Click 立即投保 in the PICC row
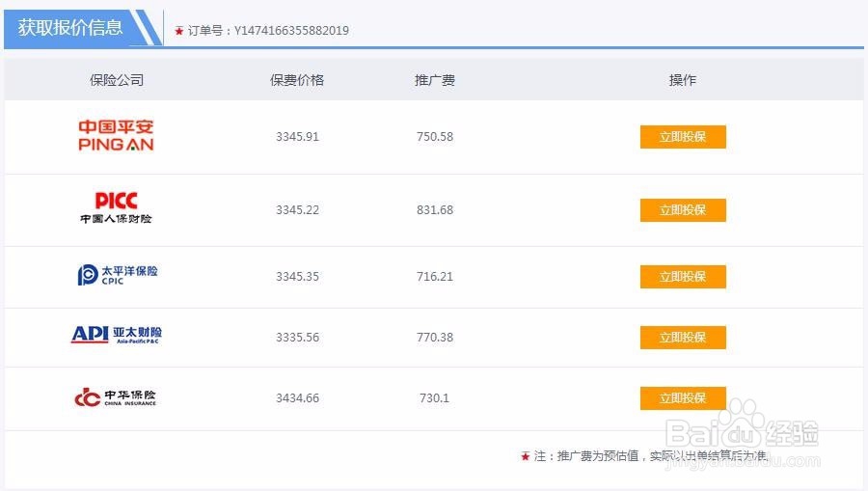 point(683,209)
